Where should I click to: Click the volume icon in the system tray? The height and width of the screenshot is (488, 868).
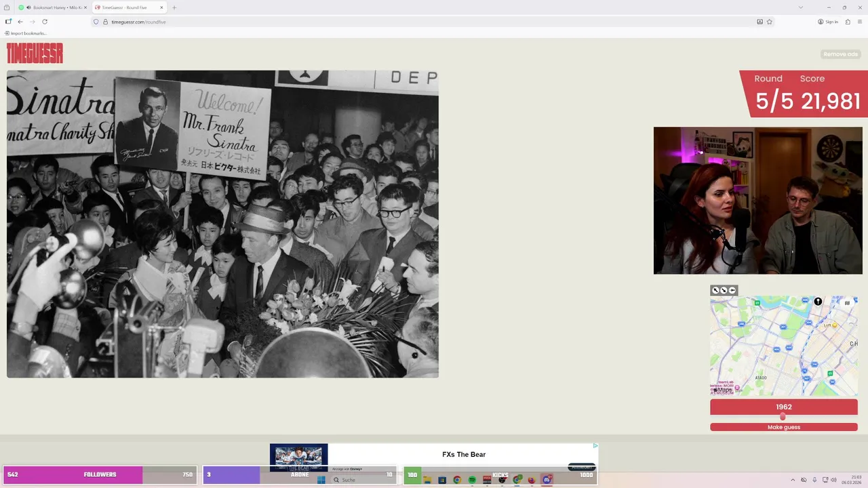pyautogui.click(x=833, y=480)
